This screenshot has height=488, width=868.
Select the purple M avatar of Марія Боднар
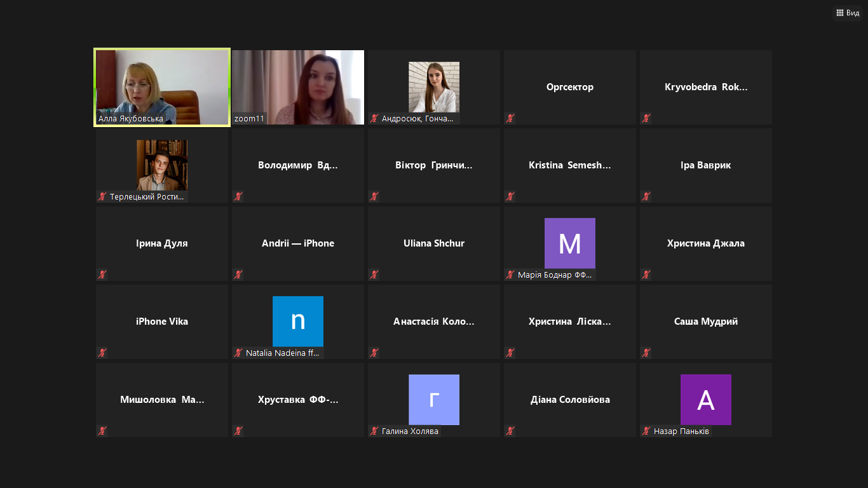pyautogui.click(x=569, y=243)
